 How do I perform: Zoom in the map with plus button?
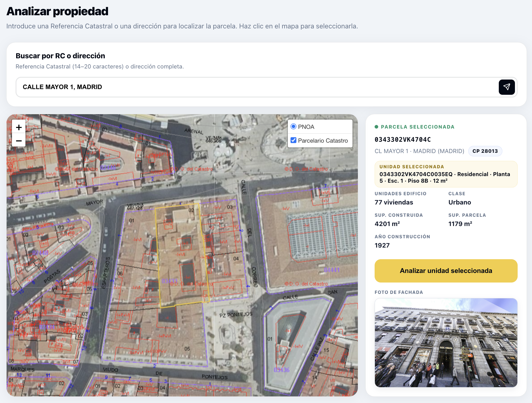pyautogui.click(x=19, y=127)
